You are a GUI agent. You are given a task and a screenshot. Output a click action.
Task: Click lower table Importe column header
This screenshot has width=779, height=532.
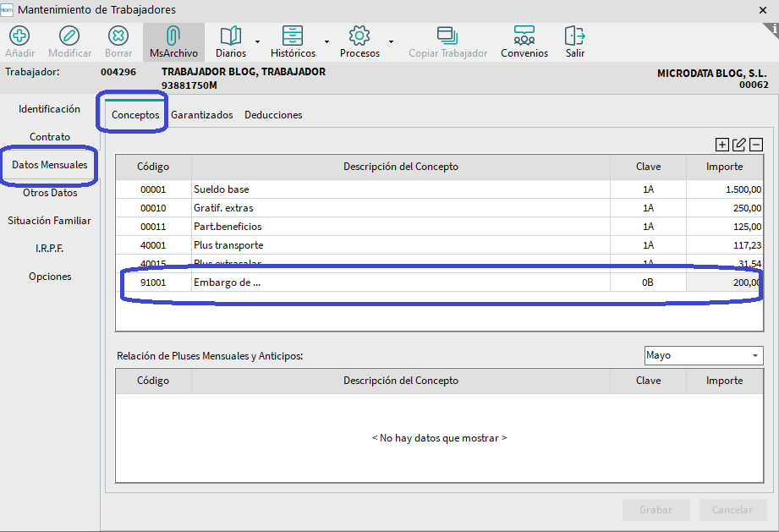click(x=724, y=381)
